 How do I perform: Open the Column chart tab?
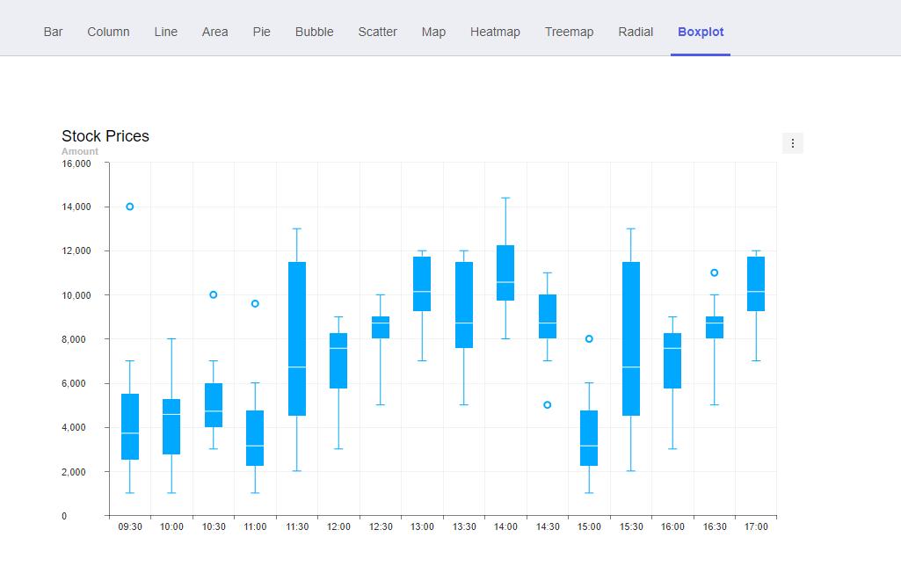(108, 32)
